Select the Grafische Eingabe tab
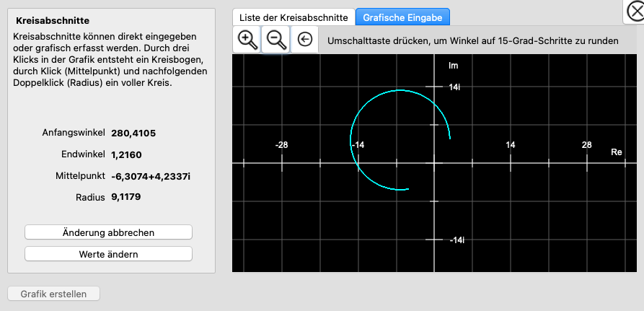The image size is (644, 311). 402,17
